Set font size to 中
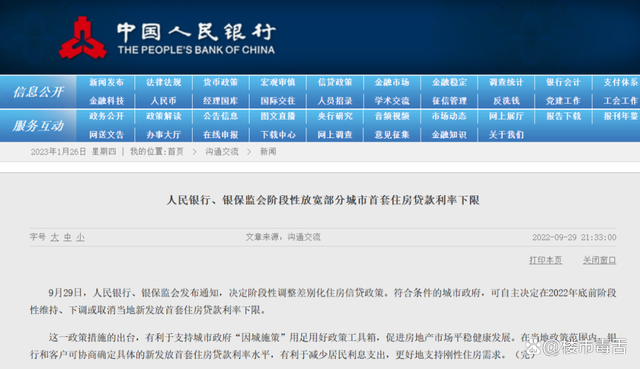Viewport: 640px width, 369px height. click(x=67, y=237)
